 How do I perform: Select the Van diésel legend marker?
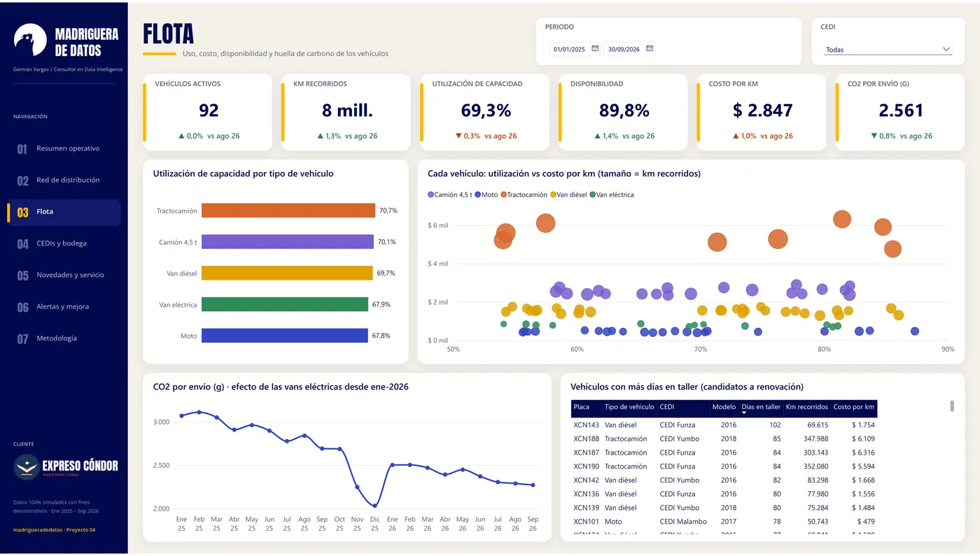click(x=553, y=195)
